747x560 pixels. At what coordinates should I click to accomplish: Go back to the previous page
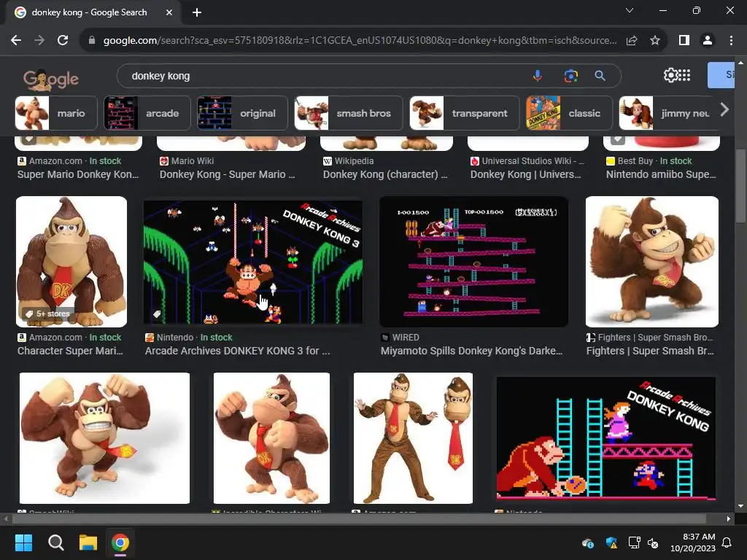[16, 41]
